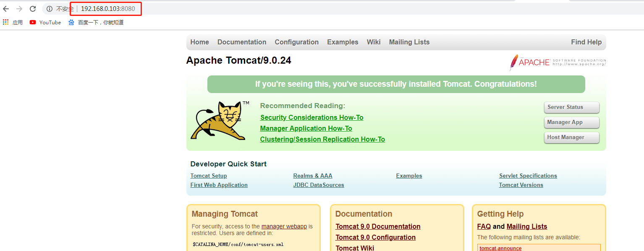This screenshot has height=251, width=644.
Task: Open the FAQ link
Action: [484, 226]
